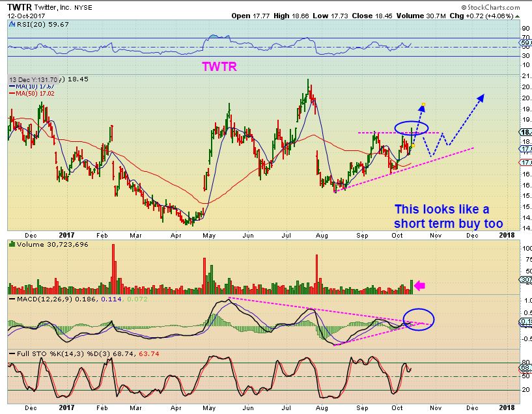
Task: Click the blue MA(10) legend line marker
Action: coord(12,87)
